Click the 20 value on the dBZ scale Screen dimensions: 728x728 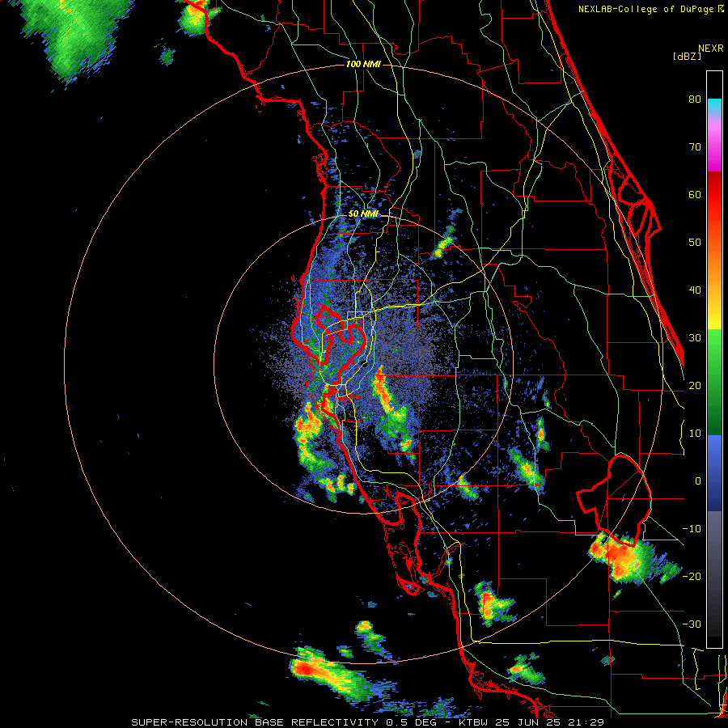(x=695, y=385)
